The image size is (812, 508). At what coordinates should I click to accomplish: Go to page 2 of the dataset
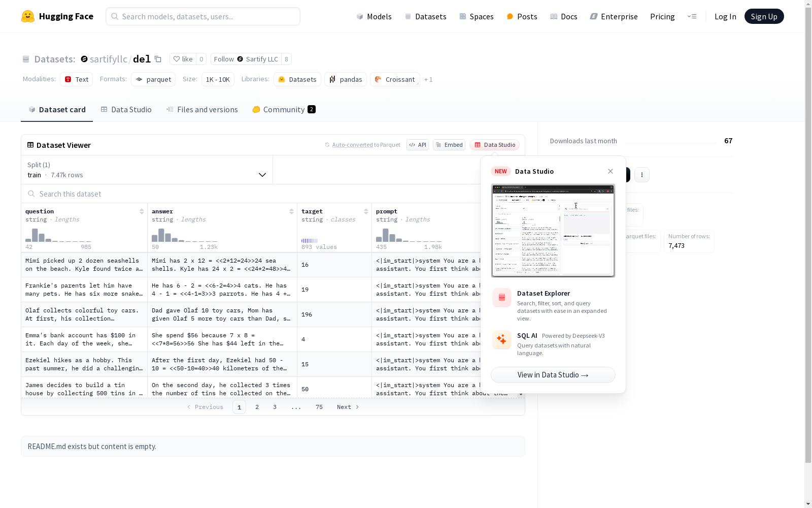[257, 407]
